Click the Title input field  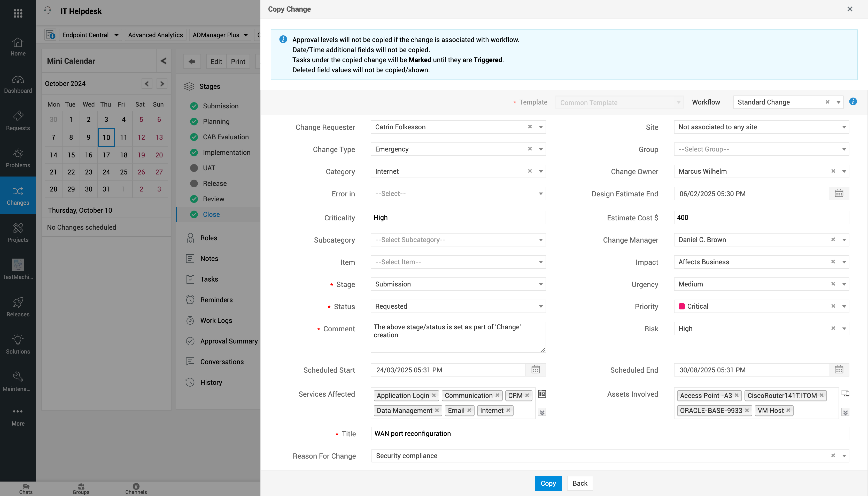click(610, 434)
